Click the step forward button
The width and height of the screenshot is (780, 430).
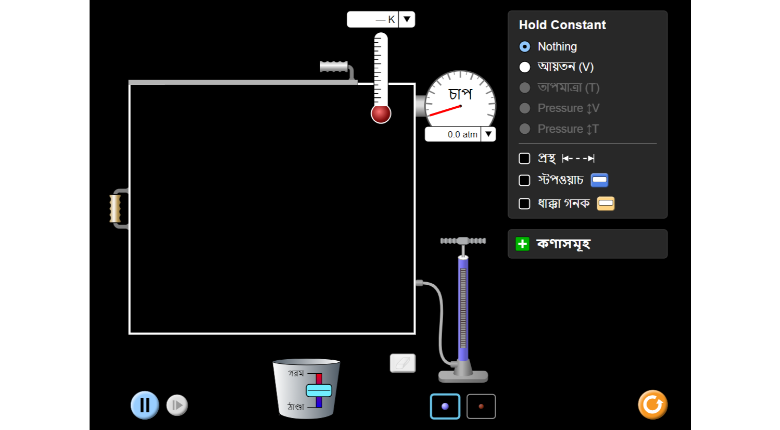pos(177,405)
